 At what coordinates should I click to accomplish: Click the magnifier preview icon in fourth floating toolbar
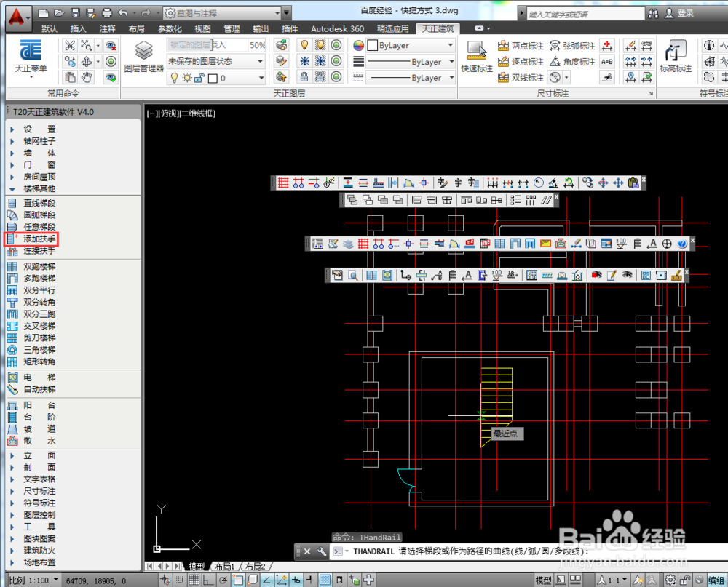353,276
